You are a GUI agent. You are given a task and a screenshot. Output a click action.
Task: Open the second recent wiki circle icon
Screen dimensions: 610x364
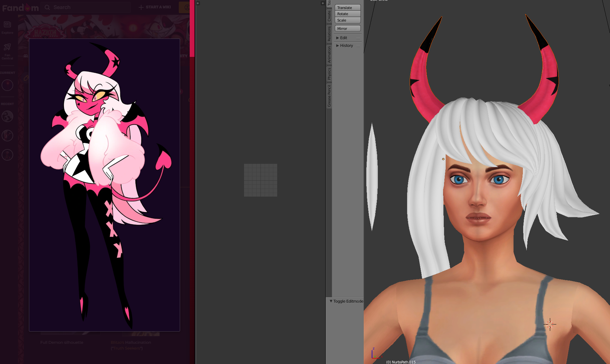tap(7, 136)
